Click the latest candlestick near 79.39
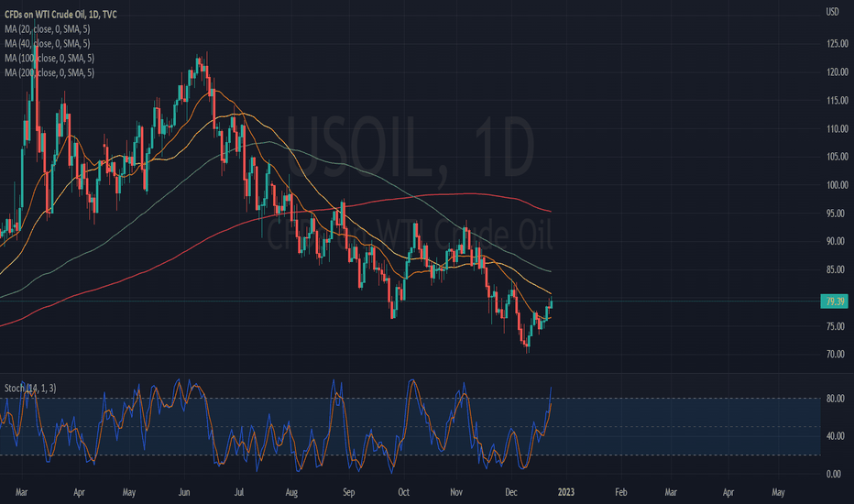 pyautogui.click(x=552, y=302)
